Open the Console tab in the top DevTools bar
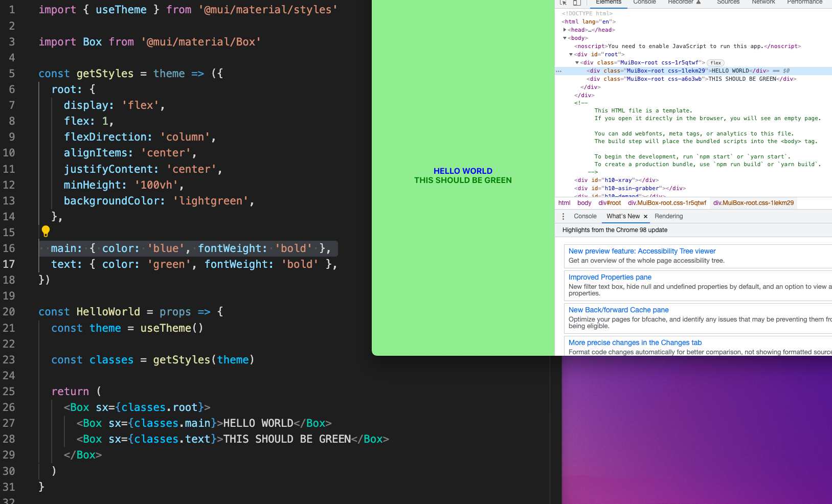 tap(644, 2)
